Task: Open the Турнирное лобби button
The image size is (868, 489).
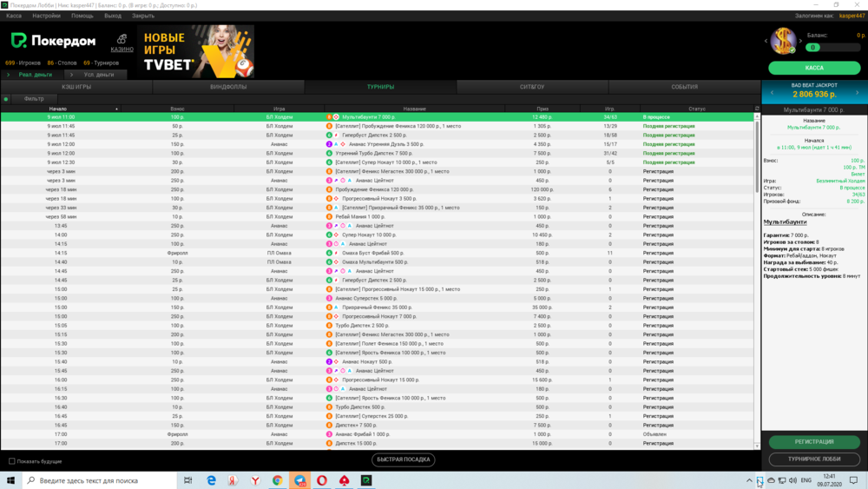Action: [x=814, y=459]
